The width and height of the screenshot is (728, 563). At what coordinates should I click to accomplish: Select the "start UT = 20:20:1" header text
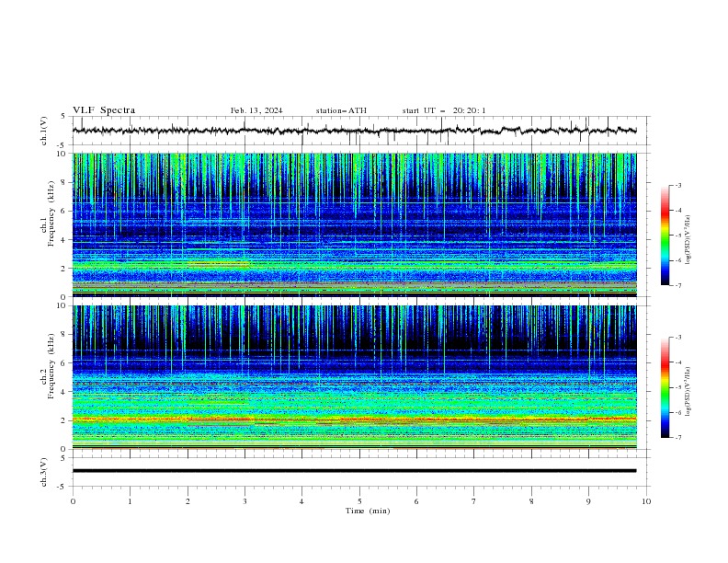coord(444,110)
